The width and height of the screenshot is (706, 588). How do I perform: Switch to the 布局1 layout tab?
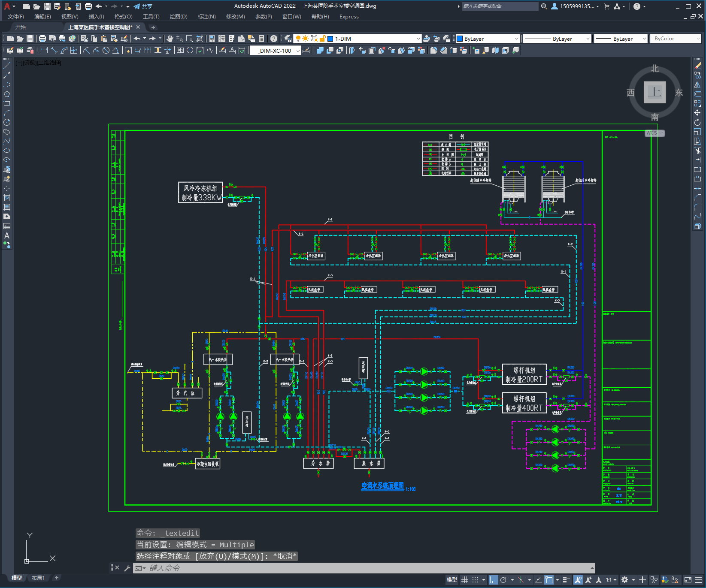click(38, 578)
